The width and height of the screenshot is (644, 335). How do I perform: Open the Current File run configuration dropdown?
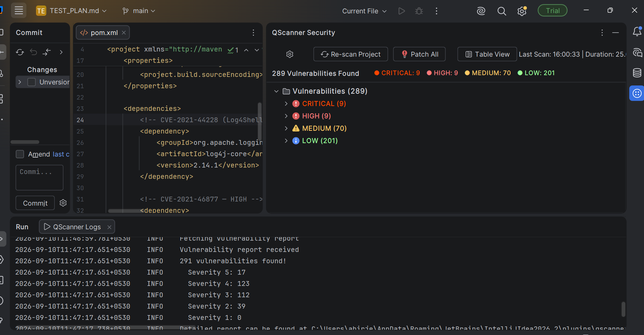364,11
